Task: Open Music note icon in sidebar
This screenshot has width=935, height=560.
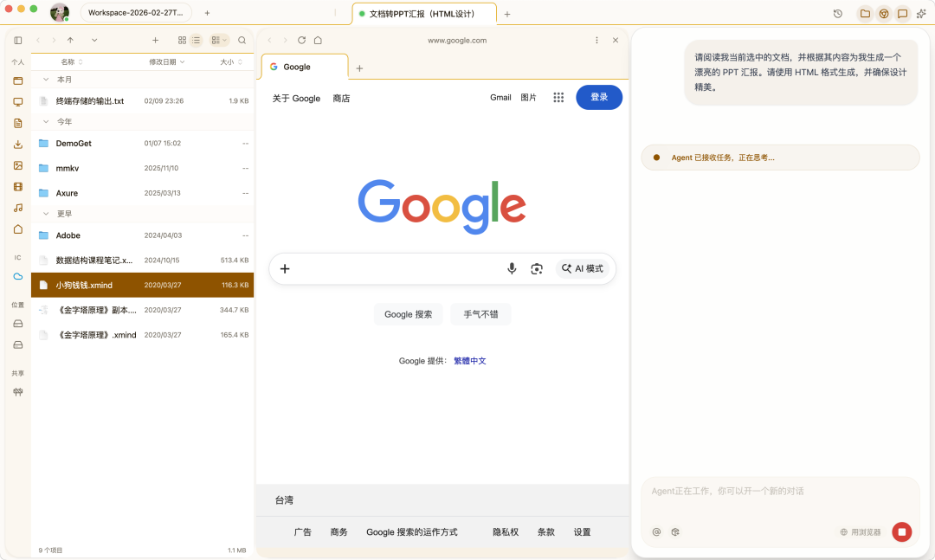Action: pyautogui.click(x=18, y=208)
